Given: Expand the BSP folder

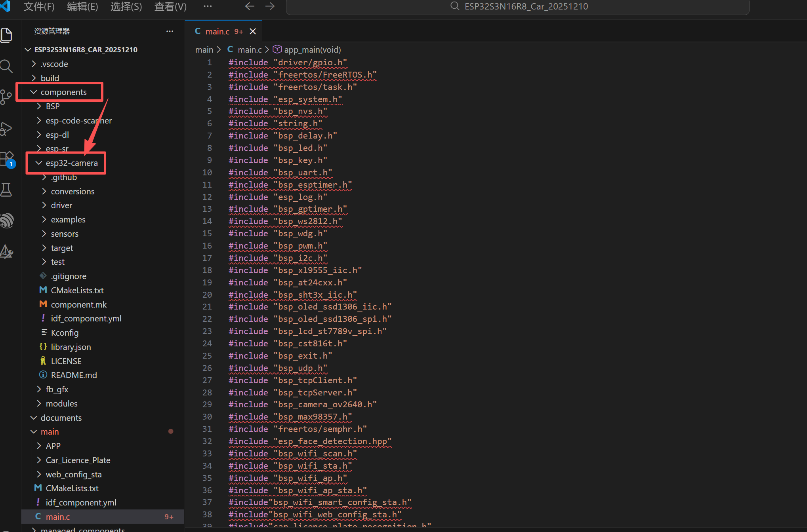Looking at the screenshot, I should click(x=52, y=106).
